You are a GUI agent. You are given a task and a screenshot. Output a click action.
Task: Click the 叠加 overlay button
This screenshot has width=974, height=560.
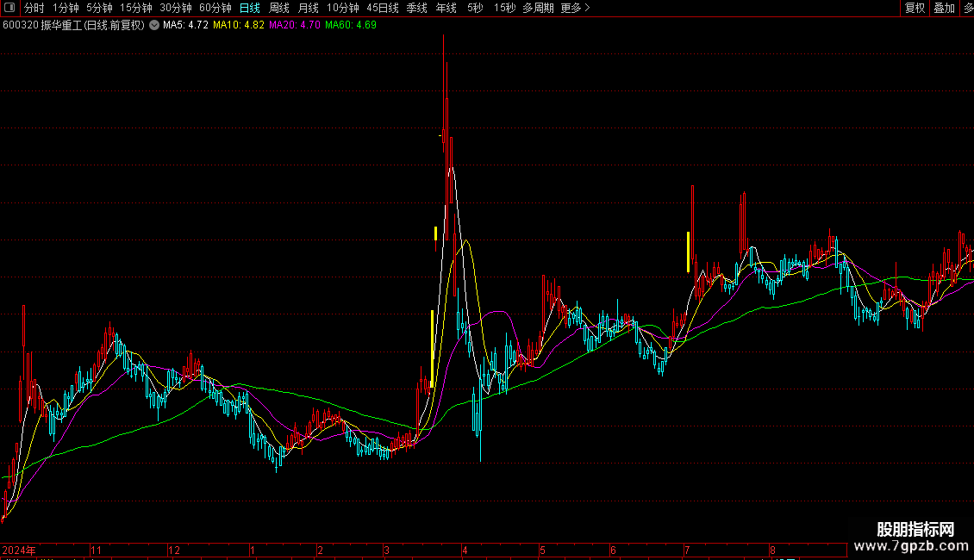pyautogui.click(x=944, y=8)
